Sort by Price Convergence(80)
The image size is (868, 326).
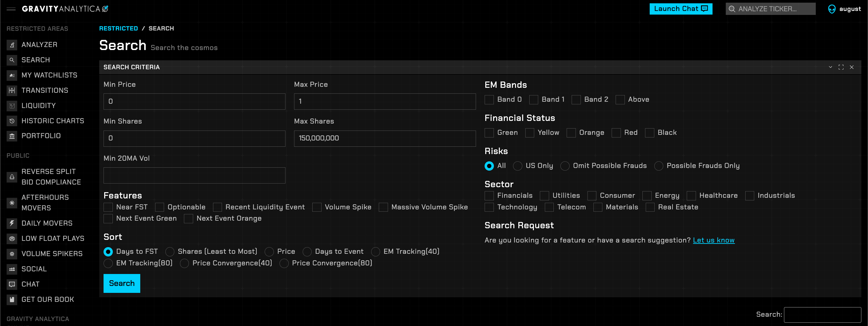[x=284, y=263]
